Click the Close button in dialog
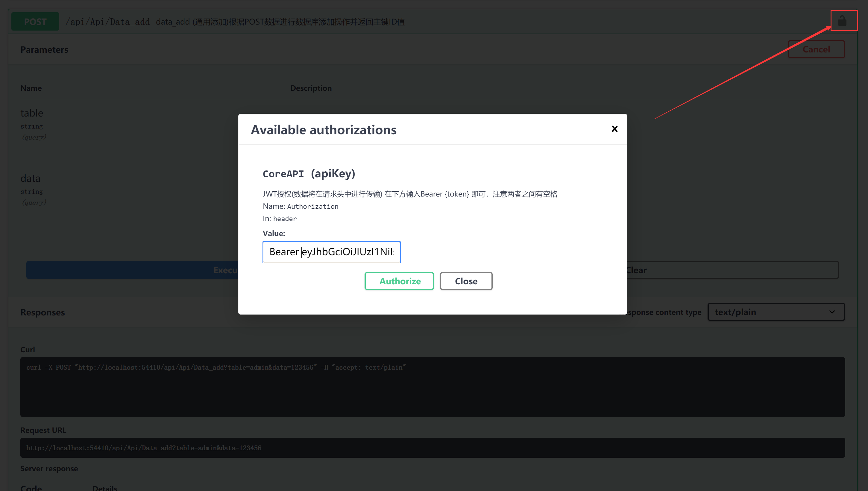The height and width of the screenshot is (491, 868). tap(466, 280)
